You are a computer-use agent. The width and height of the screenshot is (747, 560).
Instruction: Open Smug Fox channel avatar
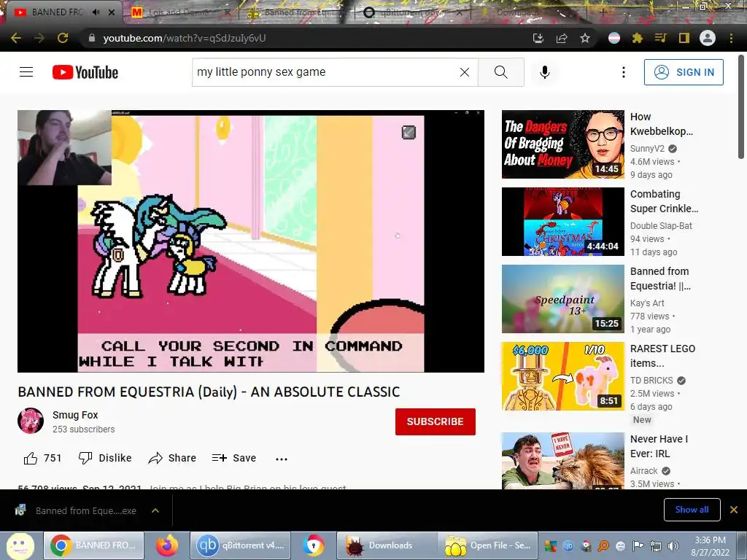[x=31, y=421]
